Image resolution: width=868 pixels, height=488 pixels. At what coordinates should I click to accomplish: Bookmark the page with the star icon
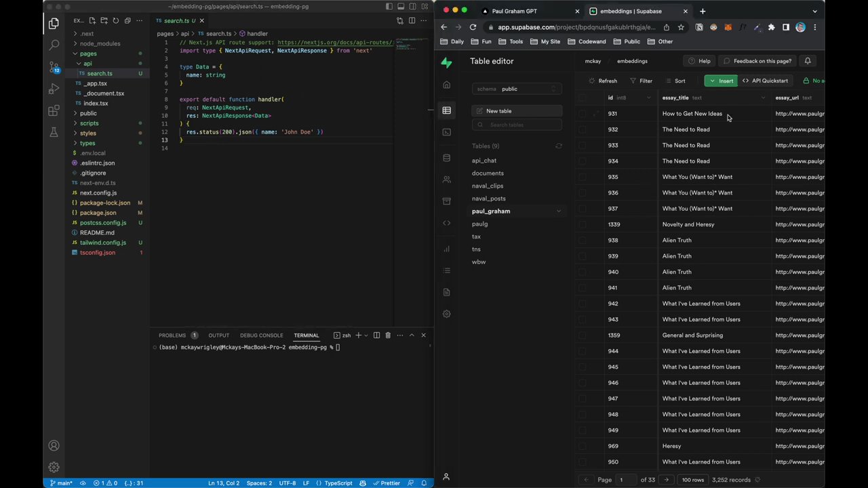(x=680, y=27)
